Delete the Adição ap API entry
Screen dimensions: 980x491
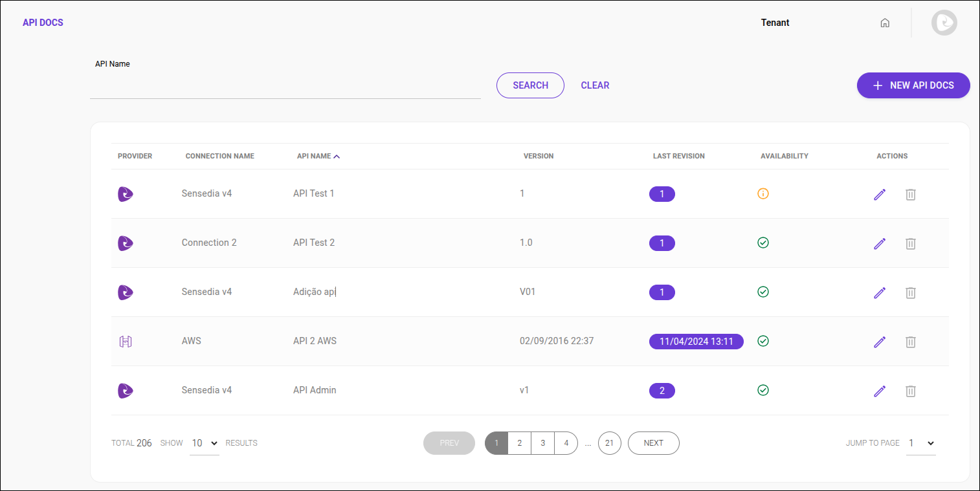point(911,292)
